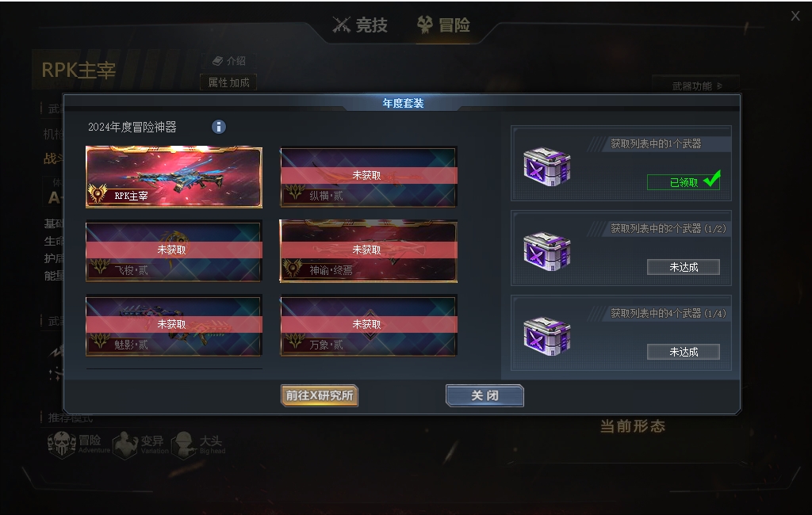This screenshot has width=812, height=515.
Task: Expand the 武器功能 arrow
Action: coord(720,86)
